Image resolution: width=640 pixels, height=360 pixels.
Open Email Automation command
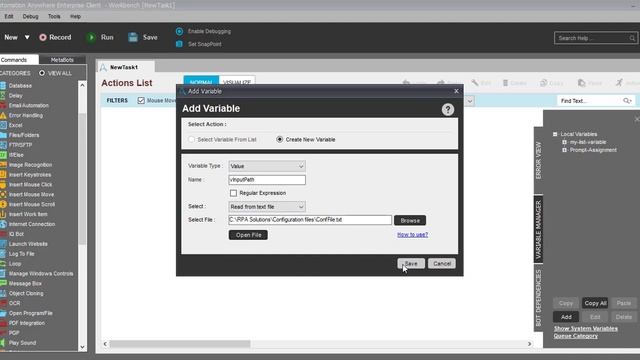(29, 105)
